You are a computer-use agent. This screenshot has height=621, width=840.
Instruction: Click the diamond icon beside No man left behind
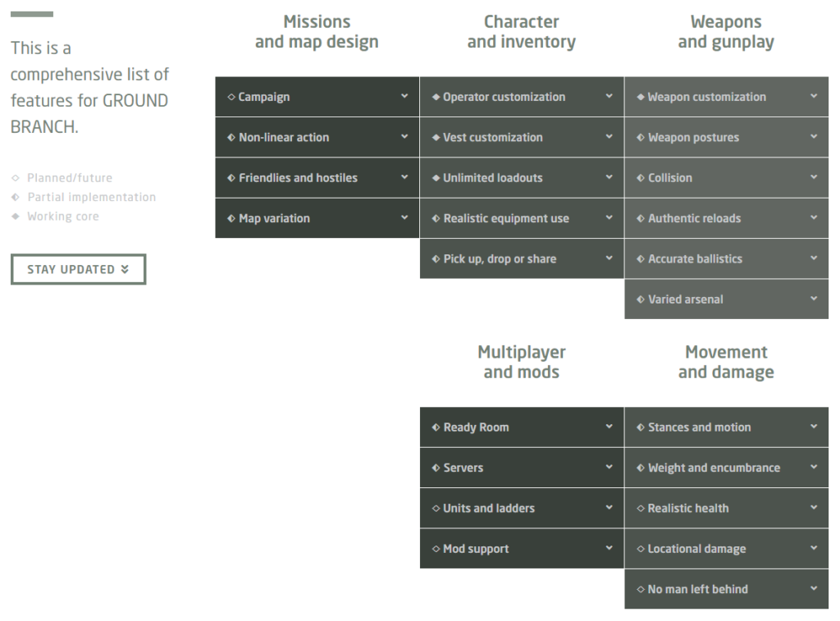coord(641,589)
